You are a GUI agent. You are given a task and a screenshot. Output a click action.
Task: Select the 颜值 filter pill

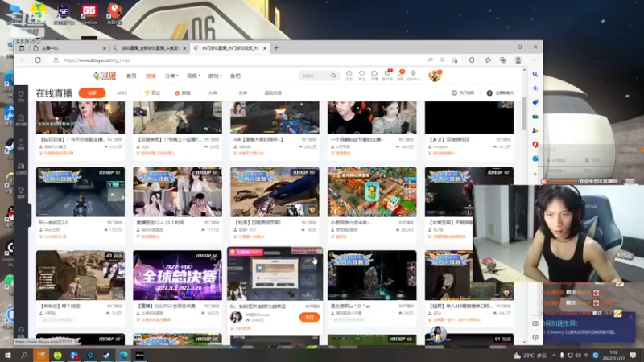click(183, 93)
